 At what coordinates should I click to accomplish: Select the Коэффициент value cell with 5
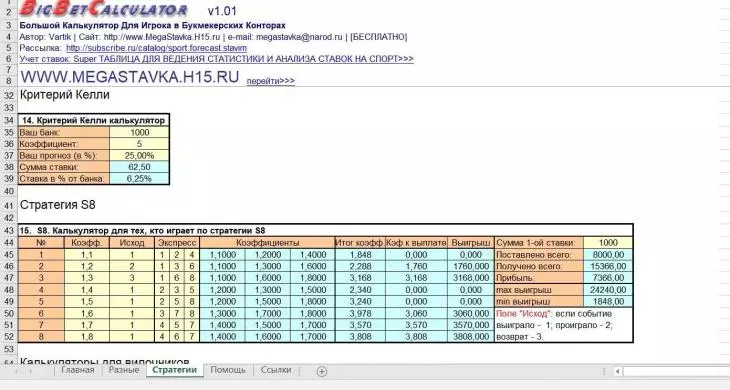(x=139, y=144)
